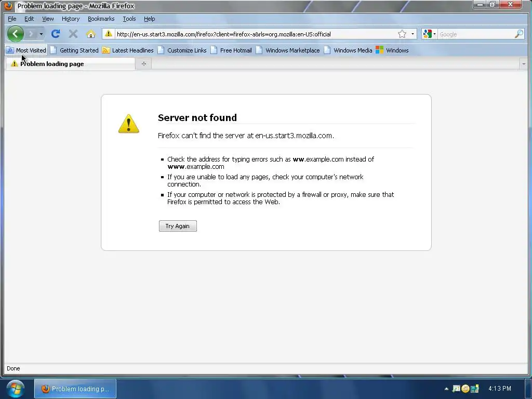
Task: Open the Most Visited bookmarks folder
Action: [x=26, y=50]
